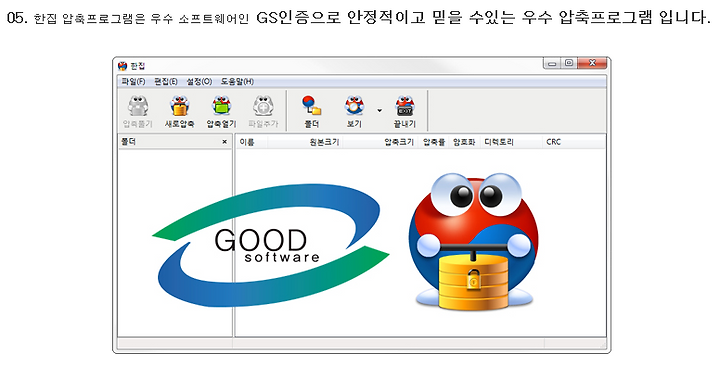Image resolution: width=720 pixels, height=366 pixels.
Task: Sort by the 디렉토리 column header
Action: 511,142
